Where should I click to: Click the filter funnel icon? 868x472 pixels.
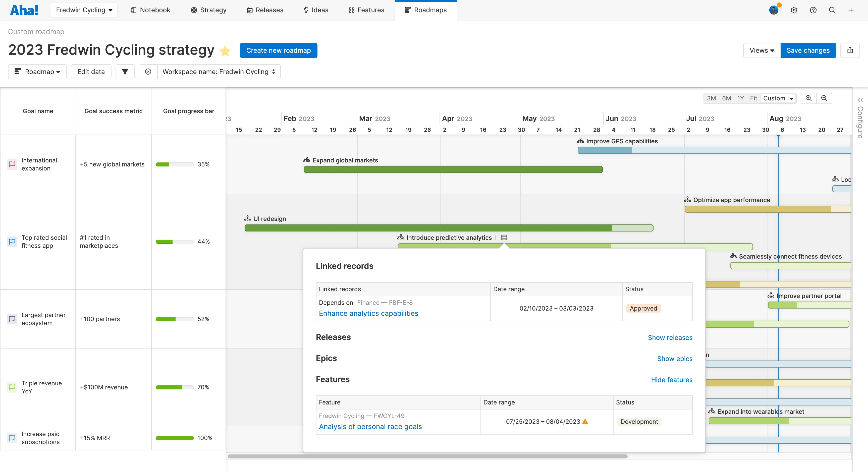click(125, 72)
